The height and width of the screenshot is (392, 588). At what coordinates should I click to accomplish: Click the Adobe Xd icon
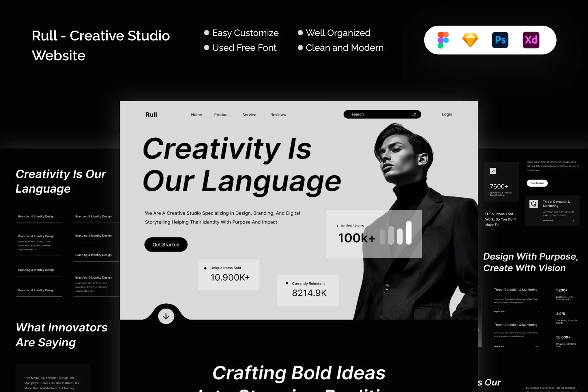pyautogui.click(x=531, y=40)
